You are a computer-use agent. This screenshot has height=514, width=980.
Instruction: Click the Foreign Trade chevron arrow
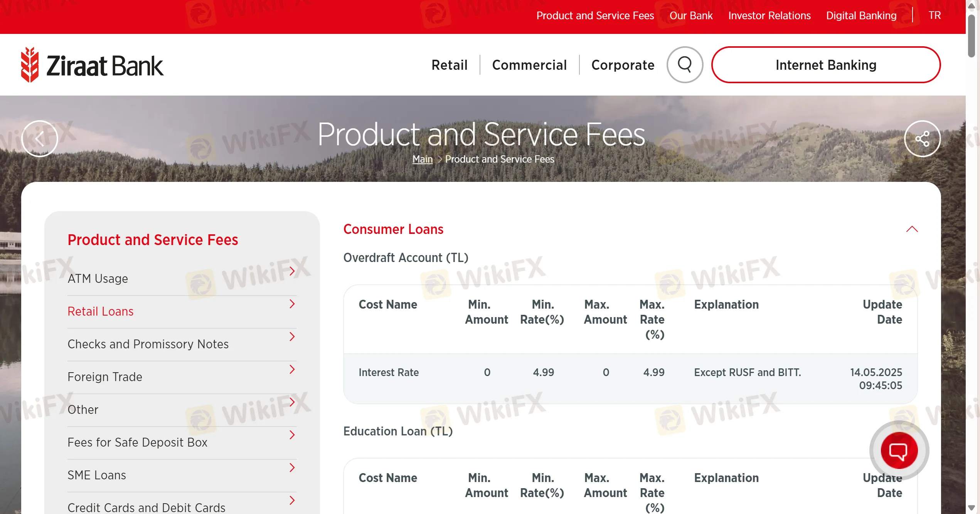(x=292, y=370)
